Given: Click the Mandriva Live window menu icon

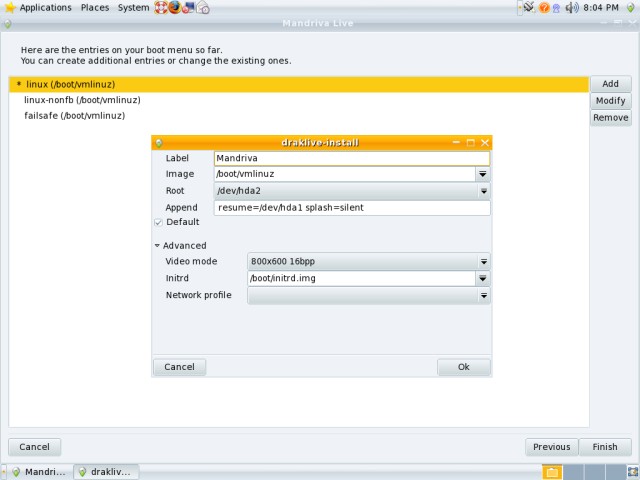Looking at the screenshot, I should [7, 24].
